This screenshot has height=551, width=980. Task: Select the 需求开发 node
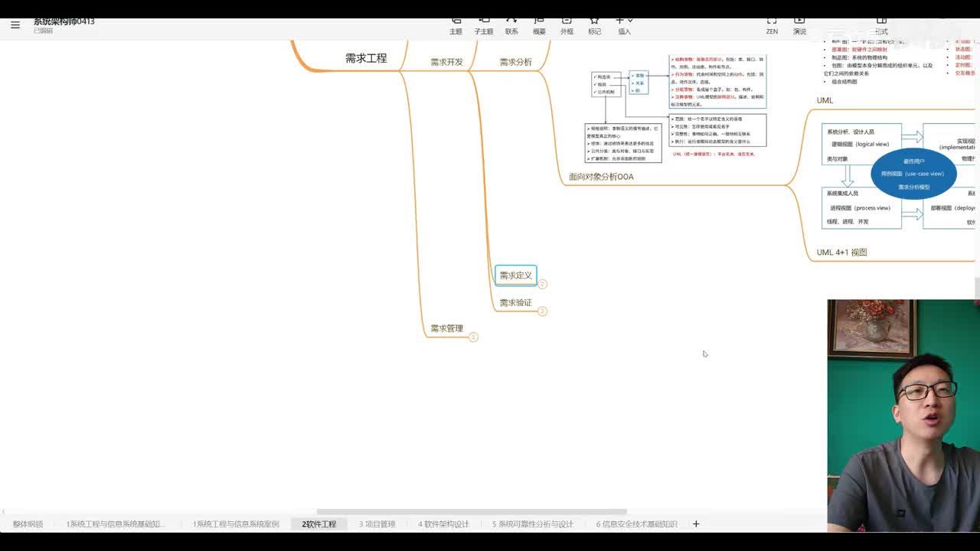click(447, 62)
